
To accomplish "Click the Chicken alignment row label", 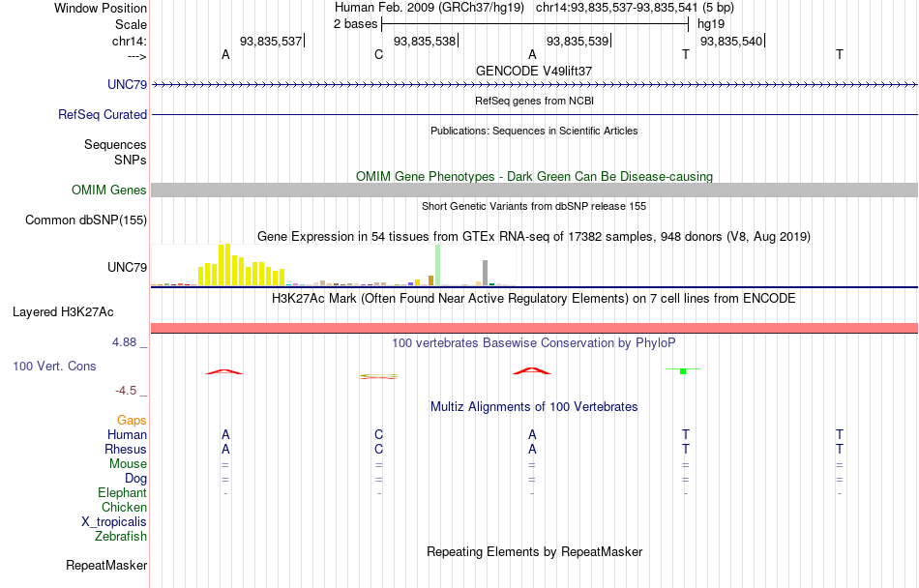I will [124, 507].
